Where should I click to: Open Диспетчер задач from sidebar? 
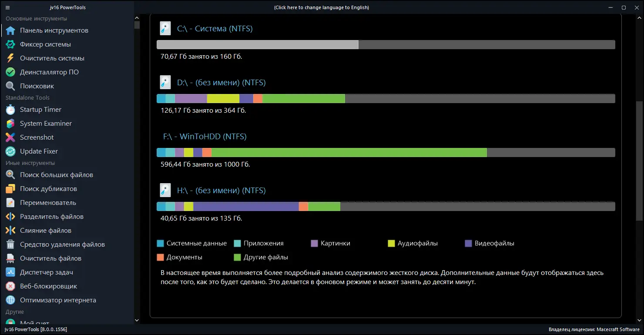pyautogui.click(x=46, y=272)
